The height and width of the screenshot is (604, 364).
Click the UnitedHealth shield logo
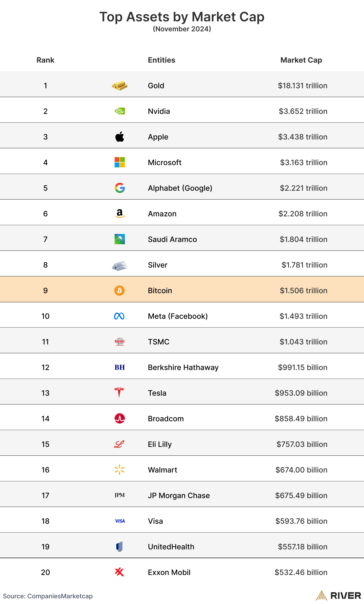coord(119,546)
